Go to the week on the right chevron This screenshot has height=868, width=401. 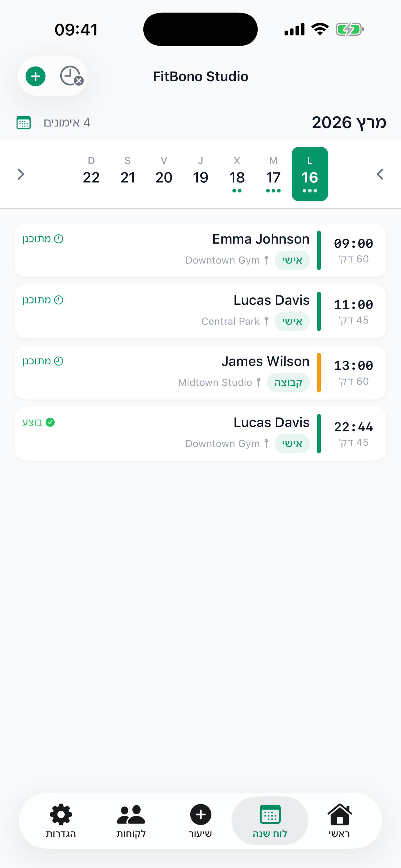click(x=380, y=175)
